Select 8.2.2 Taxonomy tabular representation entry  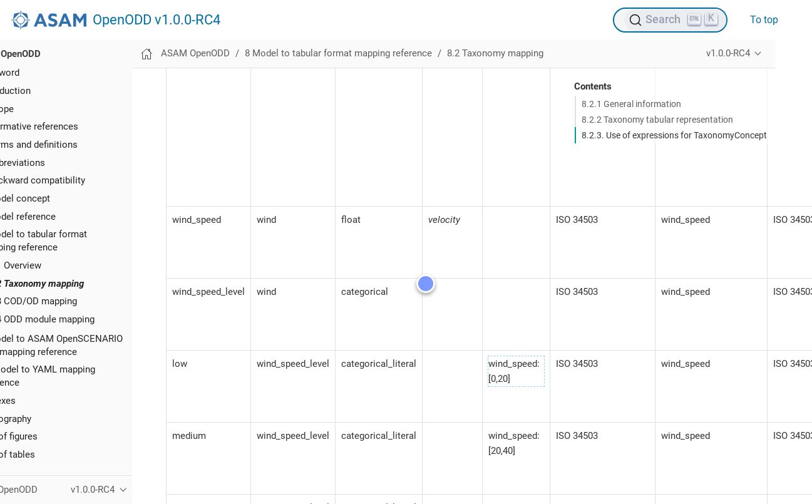(657, 120)
